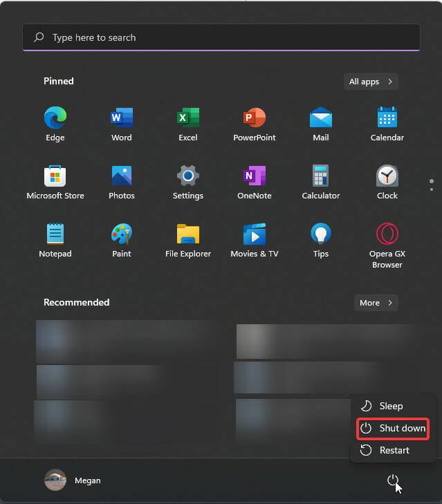The height and width of the screenshot is (504, 442).
Task: Open the Settings gear app
Action: click(x=188, y=177)
